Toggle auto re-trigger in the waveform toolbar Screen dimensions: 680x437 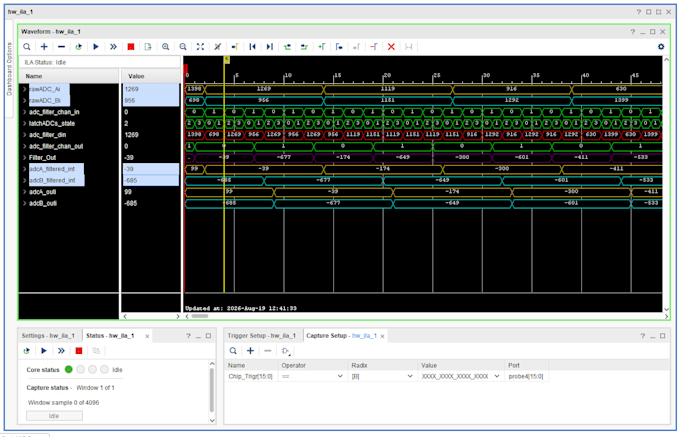click(x=78, y=47)
